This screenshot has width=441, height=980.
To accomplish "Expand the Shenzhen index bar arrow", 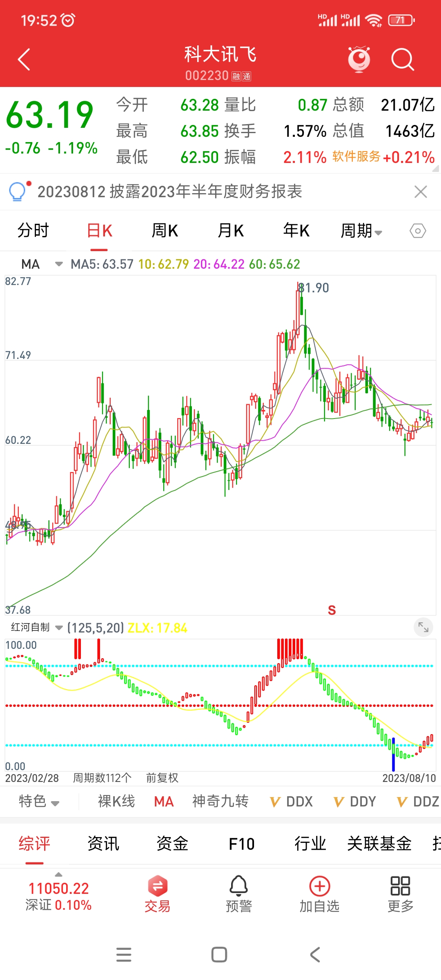I will click(59, 875).
